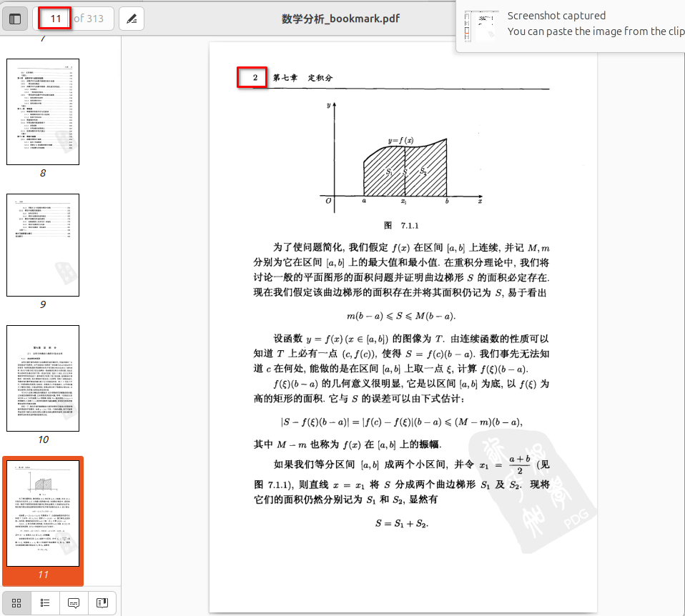Toggle the side pane button
This screenshot has width=685, height=616.
[15, 19]
